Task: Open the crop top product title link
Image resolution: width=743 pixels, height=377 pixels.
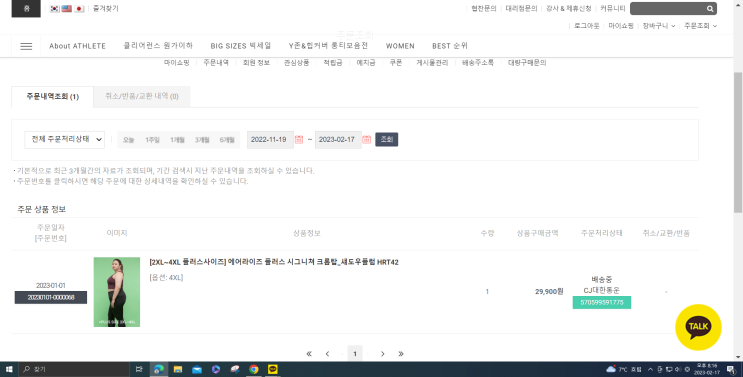Action: tap(274, 262)
